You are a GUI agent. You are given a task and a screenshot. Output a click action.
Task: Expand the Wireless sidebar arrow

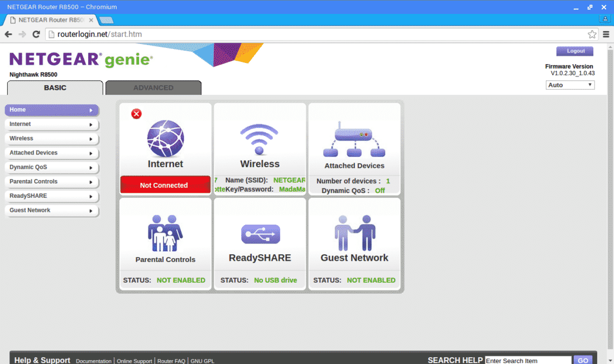(91, 139)
